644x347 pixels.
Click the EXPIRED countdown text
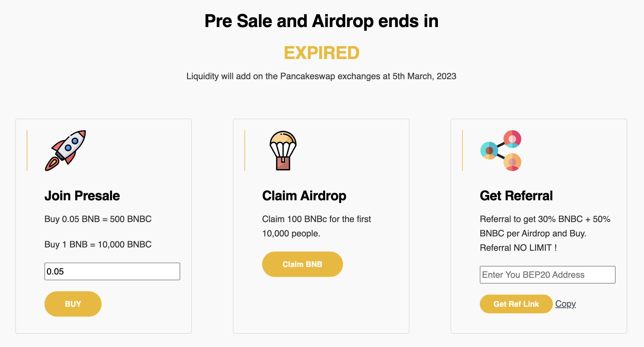[x=321, y=53]
